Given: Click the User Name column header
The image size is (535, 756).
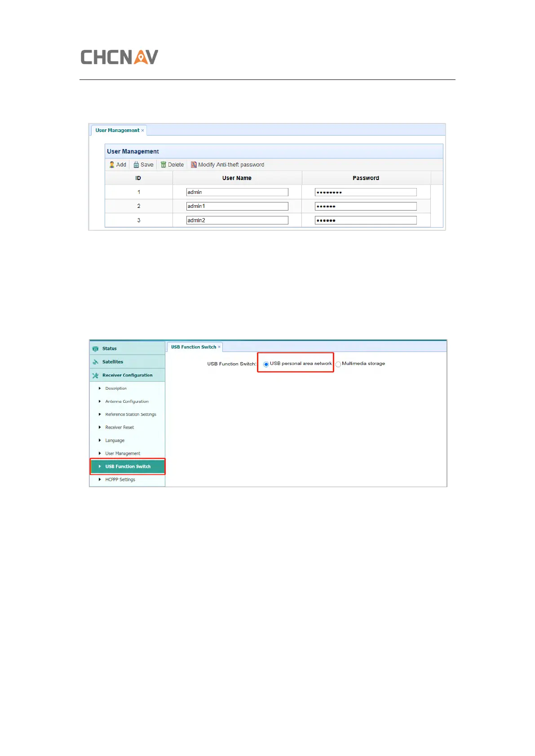Looking at the screenshot, I should (x=237, y=178).
